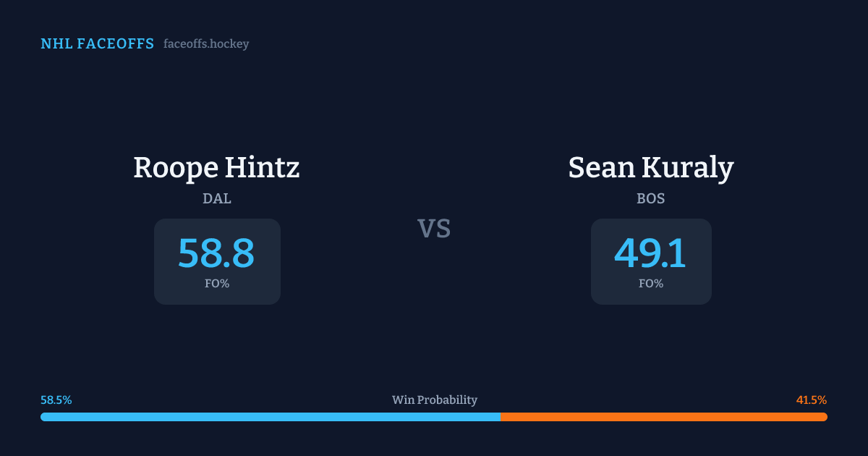Click the FO% label under 58.8
This screenshot has width=868, height=456.
217,284
